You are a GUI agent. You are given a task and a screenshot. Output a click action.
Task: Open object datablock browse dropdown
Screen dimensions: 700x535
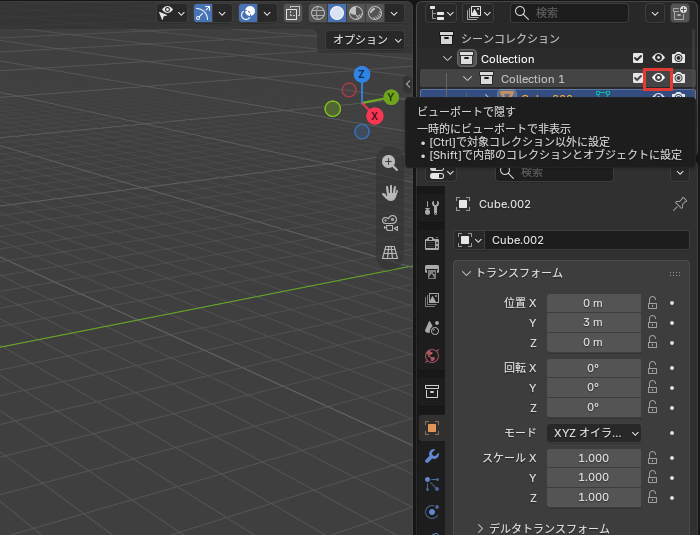[x=469, y=240]
